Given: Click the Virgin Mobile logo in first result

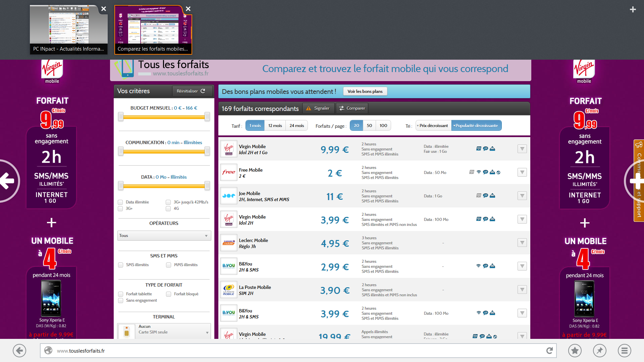Looking at the screenshot, I should 229,149.
